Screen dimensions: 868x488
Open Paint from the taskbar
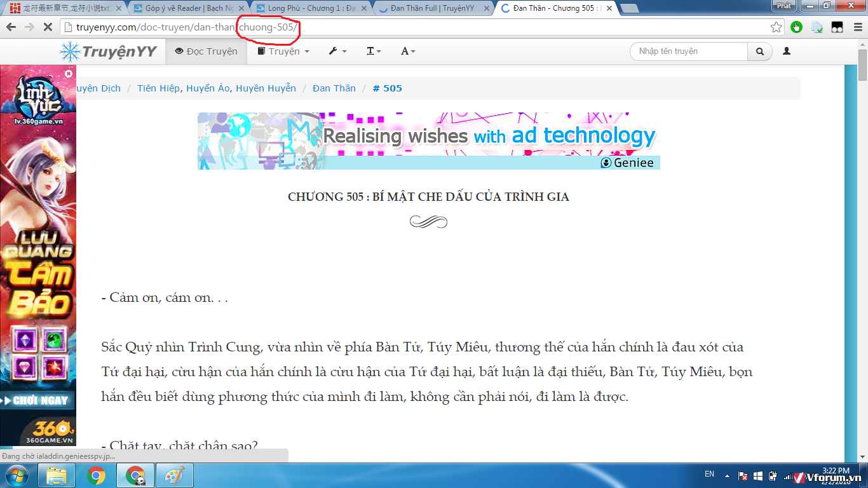point(173,475)
